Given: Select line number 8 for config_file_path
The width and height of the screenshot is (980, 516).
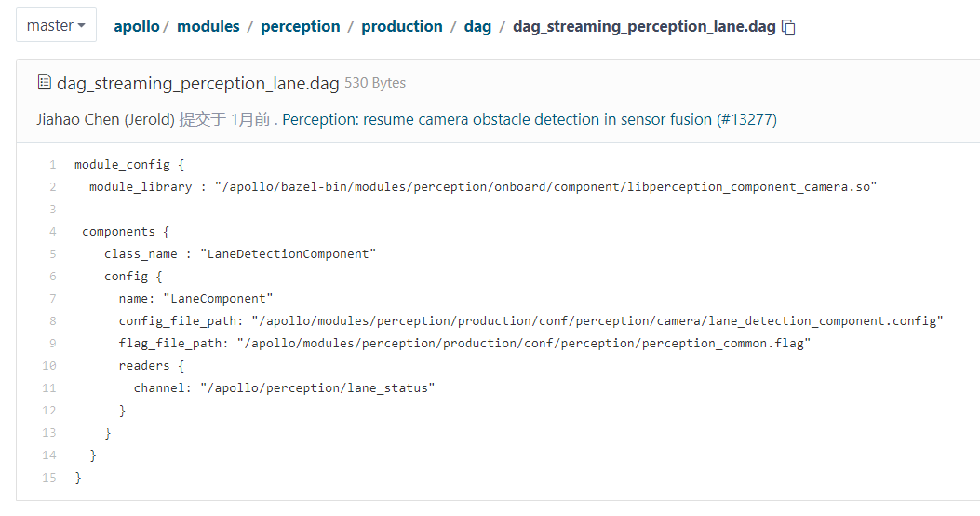Looking at the screenshot, I should pyautogui.click(x=53, y=321).
